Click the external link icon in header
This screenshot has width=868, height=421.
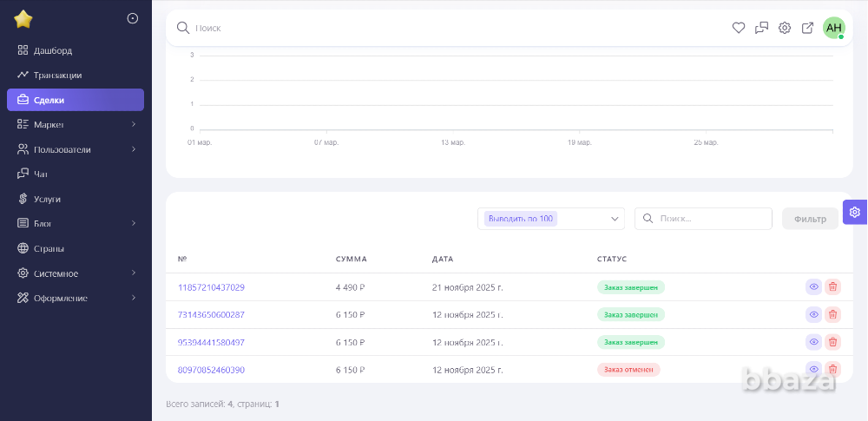[x=807, y=28]
